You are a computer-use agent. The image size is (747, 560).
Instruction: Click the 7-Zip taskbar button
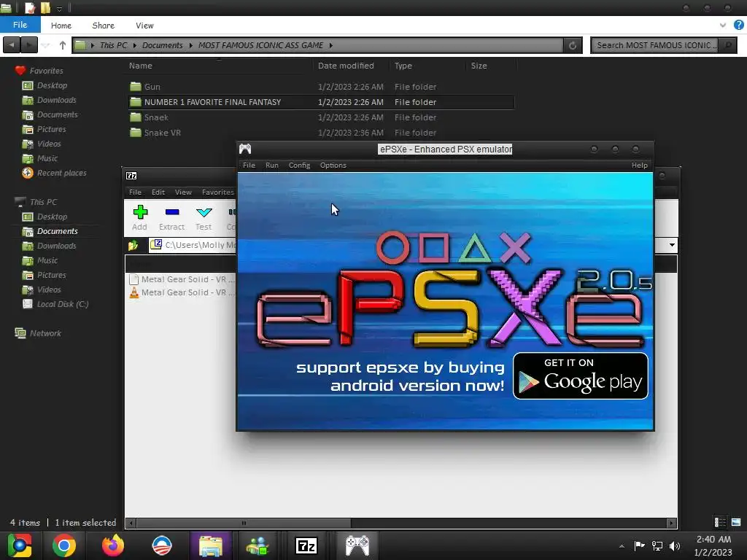pos(306,545)
